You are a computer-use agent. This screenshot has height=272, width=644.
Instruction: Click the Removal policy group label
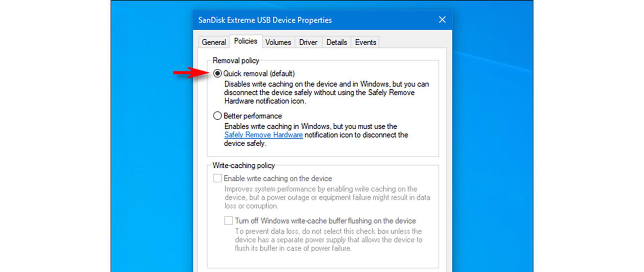236,61
